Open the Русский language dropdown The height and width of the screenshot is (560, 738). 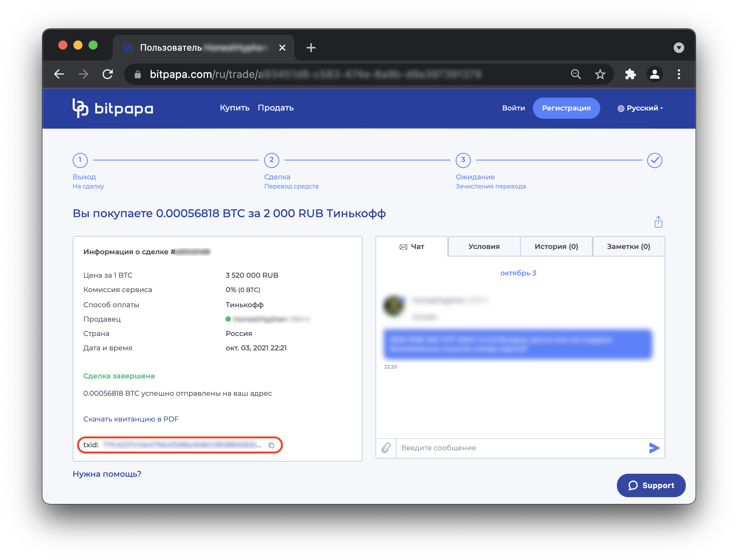pyautogui.click(x=640, y=108)
